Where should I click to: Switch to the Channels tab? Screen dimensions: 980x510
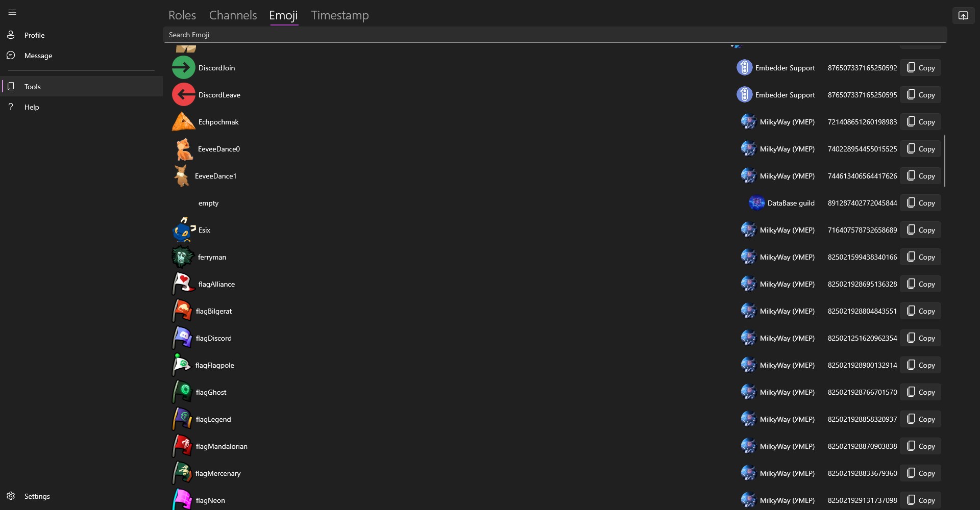click(x=233, y=15)
